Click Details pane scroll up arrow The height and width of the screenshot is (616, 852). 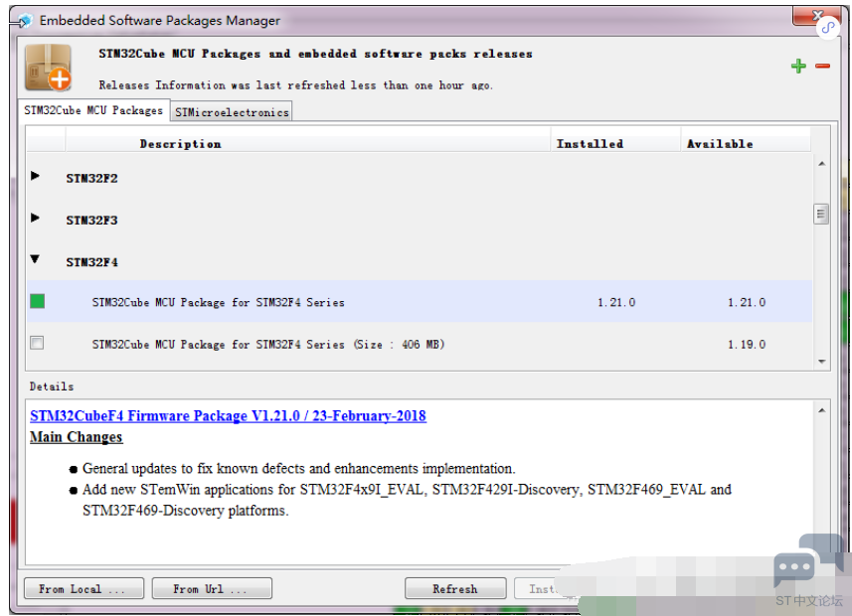pyautogui.click(x=821, y=410)
